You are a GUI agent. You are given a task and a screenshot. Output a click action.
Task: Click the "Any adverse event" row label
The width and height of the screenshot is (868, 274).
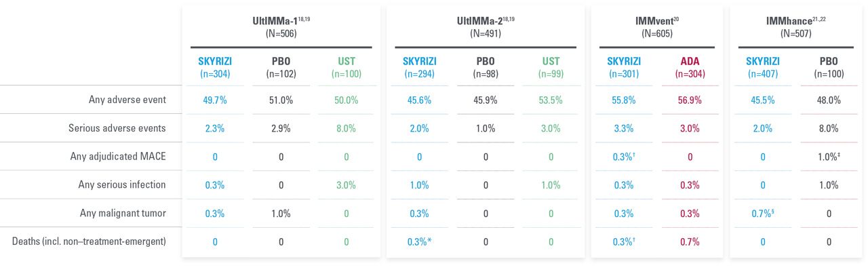pos(127,100)
